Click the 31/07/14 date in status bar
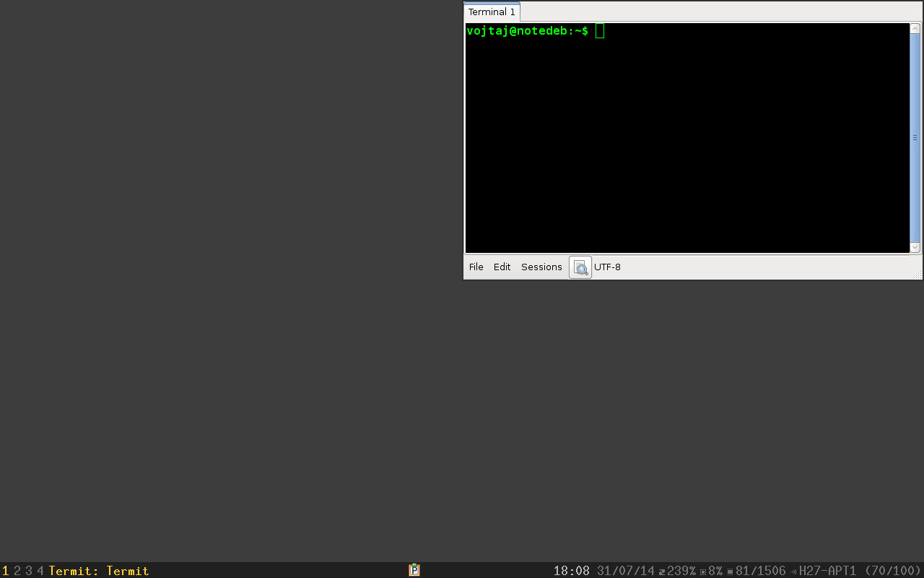 coord(626,571)
